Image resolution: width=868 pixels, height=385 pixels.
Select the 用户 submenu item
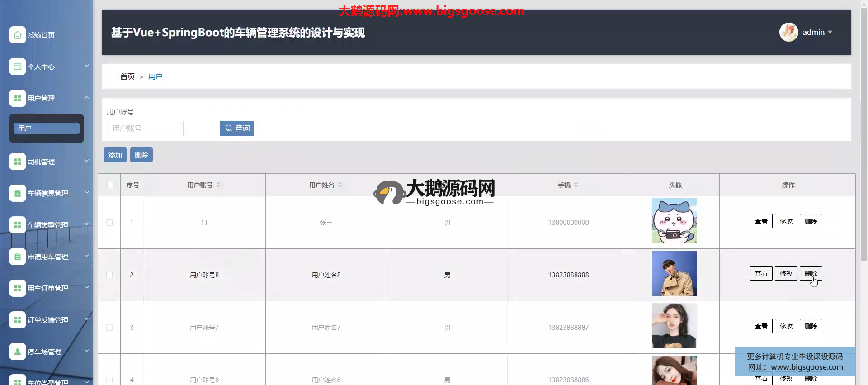tap(47, 128)
